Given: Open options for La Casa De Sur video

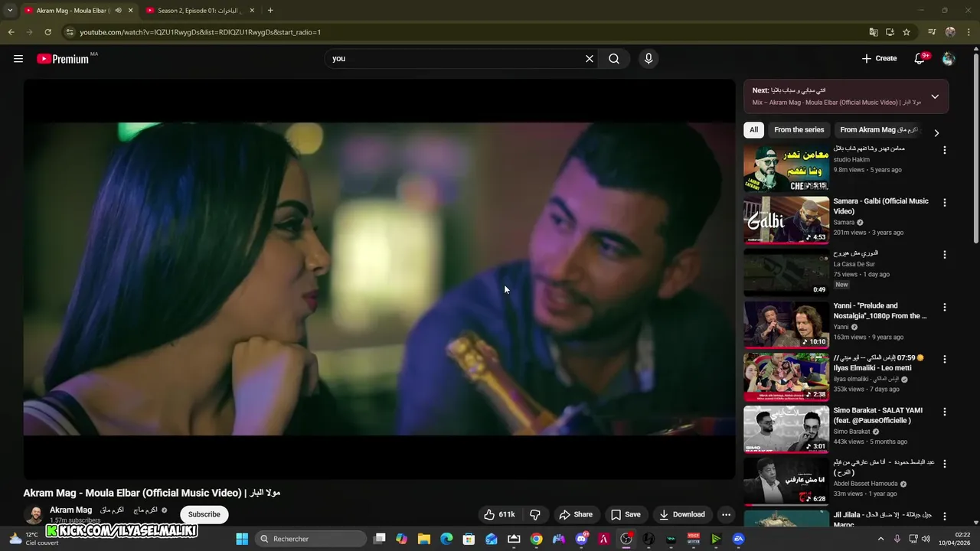Looking at the screenshot, I should coord(945,255).
